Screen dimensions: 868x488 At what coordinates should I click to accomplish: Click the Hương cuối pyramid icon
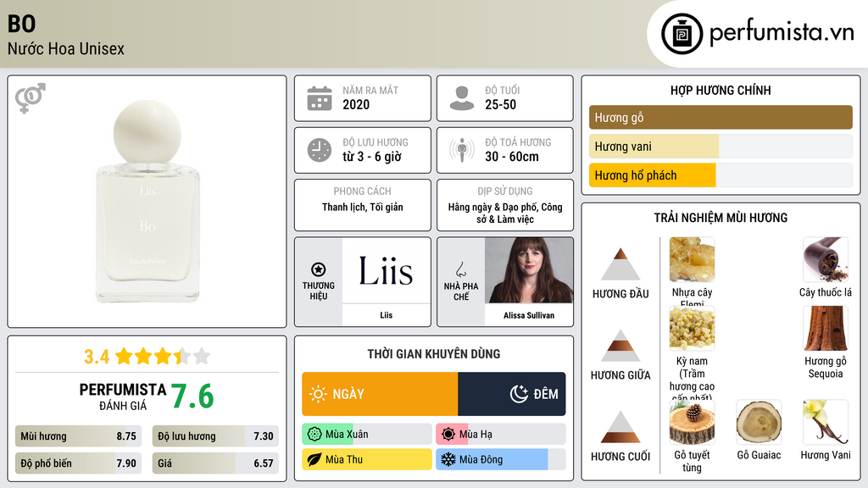click(x=620, y=427)
